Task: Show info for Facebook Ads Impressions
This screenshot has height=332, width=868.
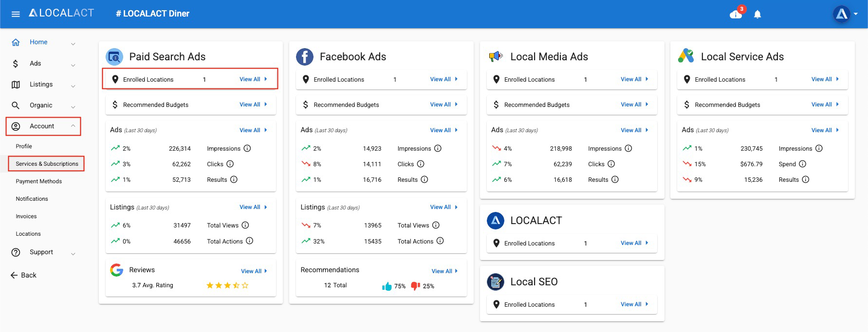Action: (x=438, y=148)
